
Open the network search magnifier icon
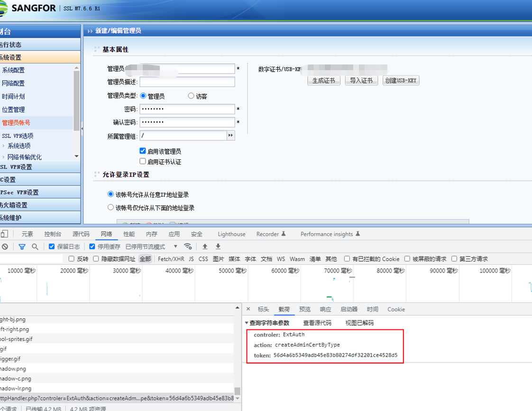[35, 247]
